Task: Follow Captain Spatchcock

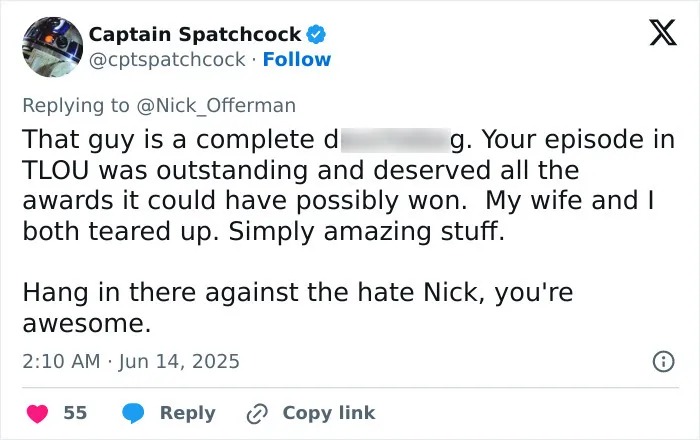Action: (297, 59)
